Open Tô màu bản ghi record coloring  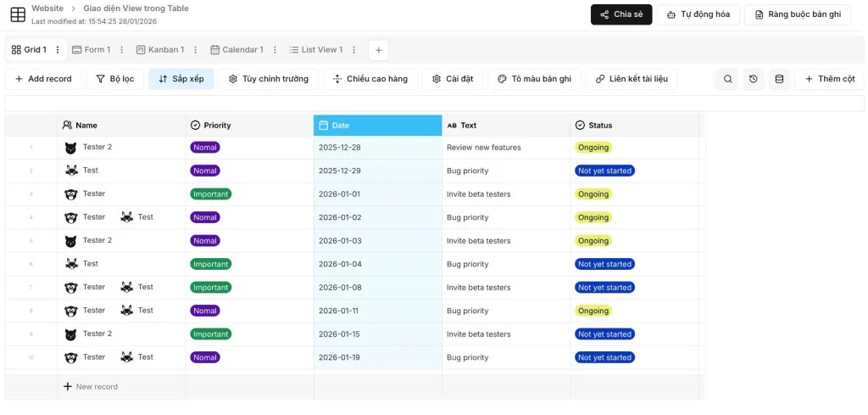(x=534, y=79)
